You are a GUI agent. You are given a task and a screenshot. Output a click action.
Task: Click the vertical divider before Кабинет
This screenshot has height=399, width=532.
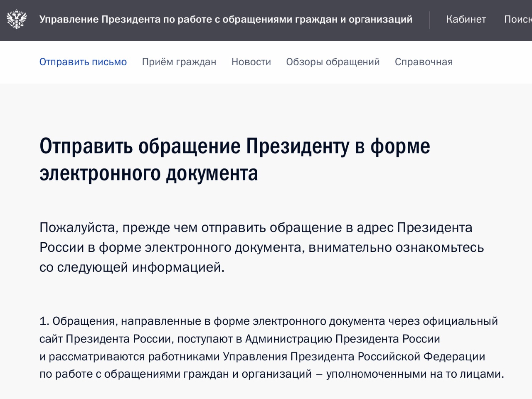[x=429, y=20]
